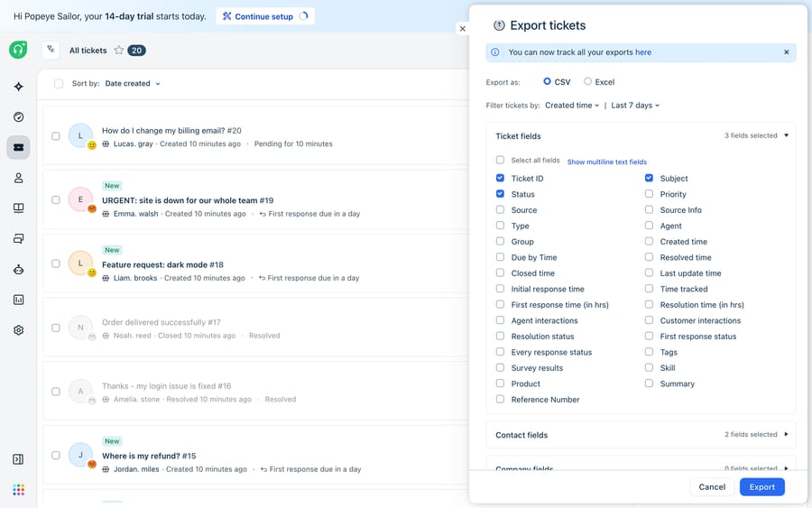
Task: Open the Contacts person icon in sidebar
Action: [19, 178]
